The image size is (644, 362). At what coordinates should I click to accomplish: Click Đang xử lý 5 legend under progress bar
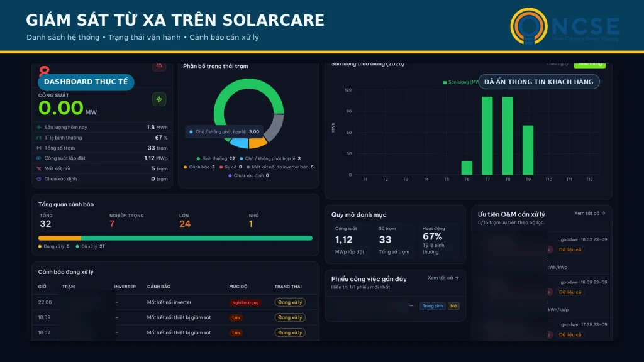54,246
